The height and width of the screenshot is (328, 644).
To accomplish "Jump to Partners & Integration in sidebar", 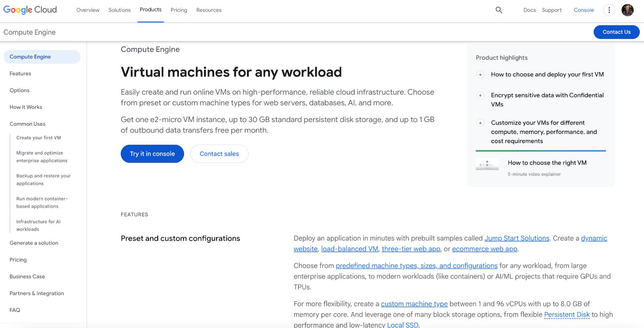I will click(37, 293).
